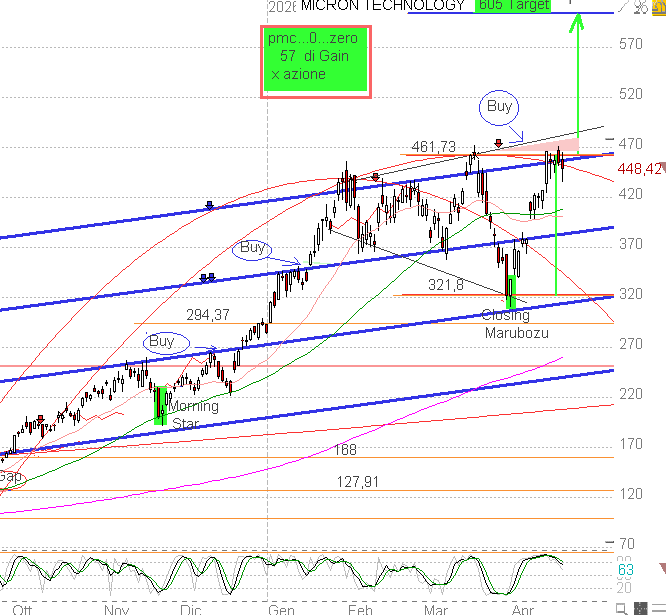This screenshot has height=615, width=666.
Task: Click the single blue down arrow marker
Action: pyautogui.click(x=209, y=205)
